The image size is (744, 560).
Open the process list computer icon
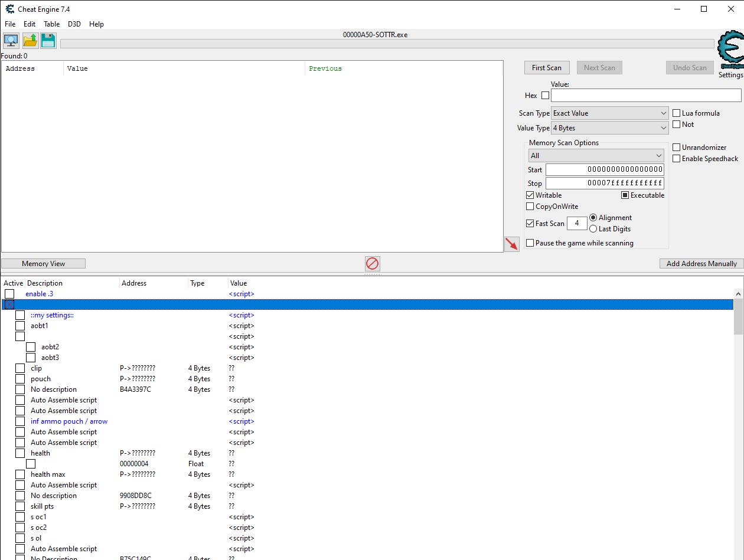(x=11, y=41)
